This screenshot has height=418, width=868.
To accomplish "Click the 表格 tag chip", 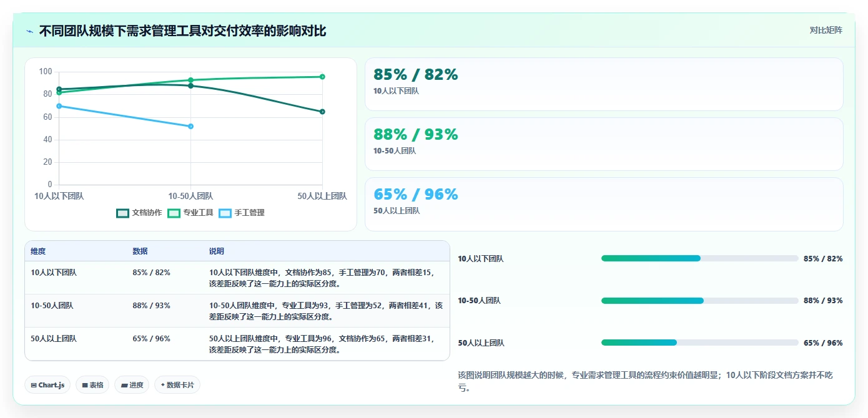I will (x=92, y=385).
